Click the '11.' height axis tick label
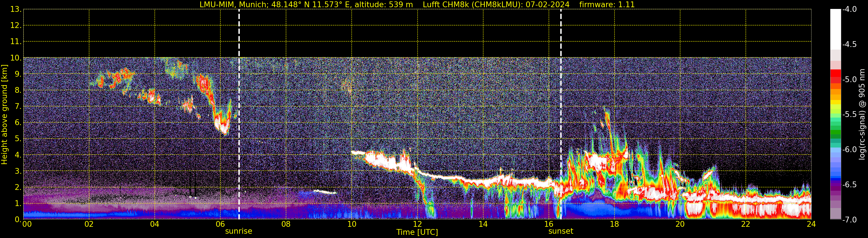 click(x=16, y=42)
